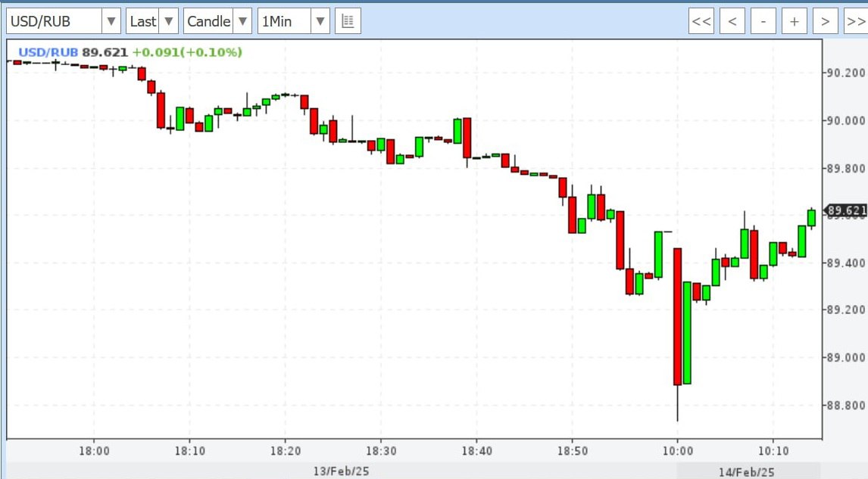Click into the USD/RUB symbol field
Screen dimensions: 868x479
tap(53, 21)
